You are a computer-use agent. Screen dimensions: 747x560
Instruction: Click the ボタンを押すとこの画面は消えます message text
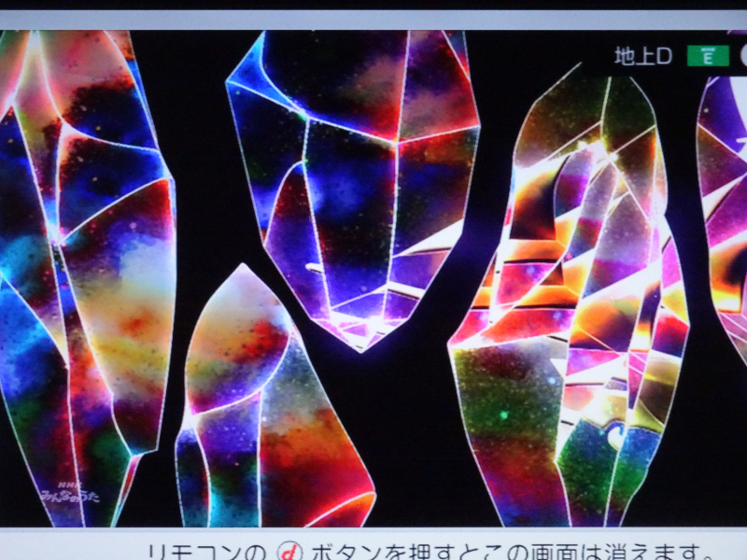[512, 553]
